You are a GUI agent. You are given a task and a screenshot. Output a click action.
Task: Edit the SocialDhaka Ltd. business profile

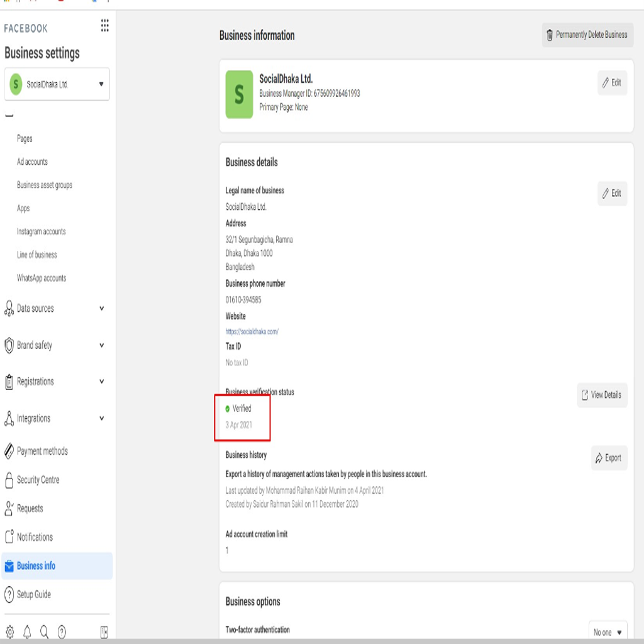pyautogui.click(x=612, y=82)
